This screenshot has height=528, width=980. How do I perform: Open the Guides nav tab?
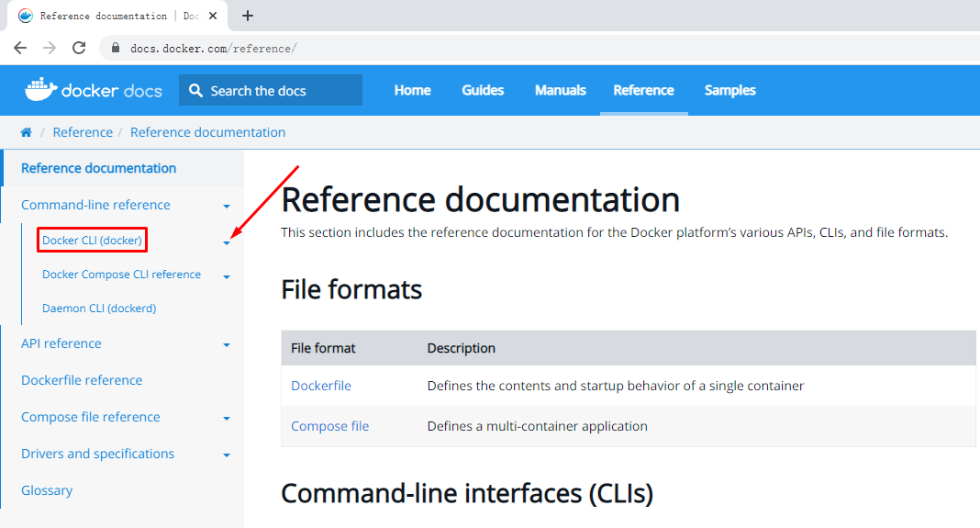coord(483,90)
